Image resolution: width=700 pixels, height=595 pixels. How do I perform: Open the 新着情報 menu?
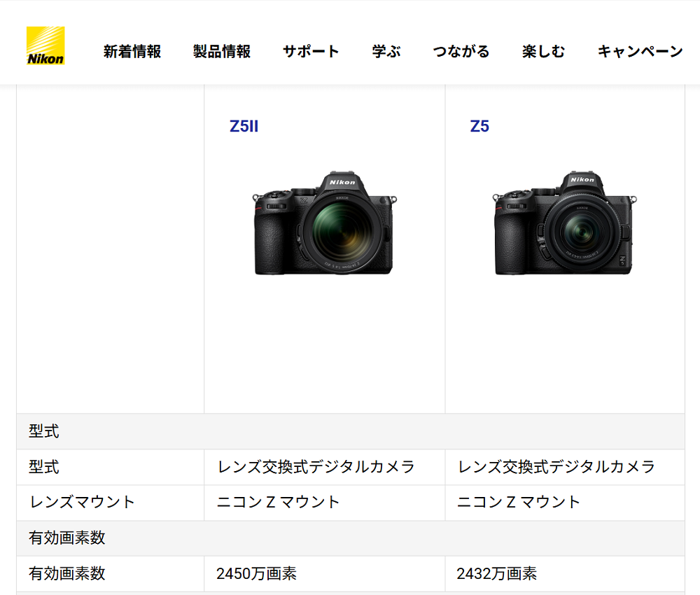click(x=132, y=51)
